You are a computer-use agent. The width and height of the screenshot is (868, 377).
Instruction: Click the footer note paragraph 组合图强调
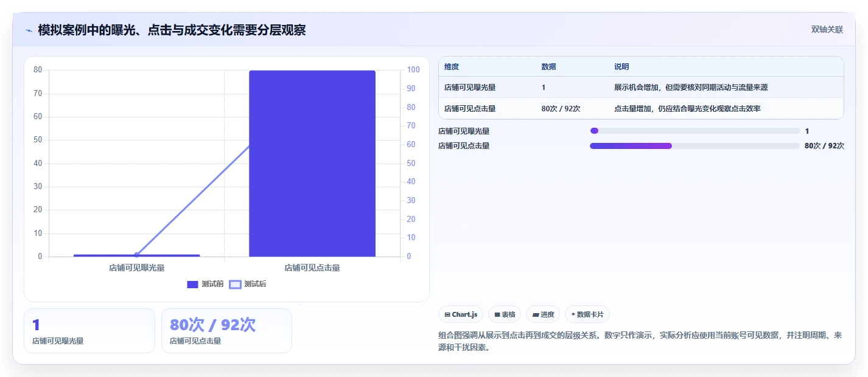pos(640,342)
